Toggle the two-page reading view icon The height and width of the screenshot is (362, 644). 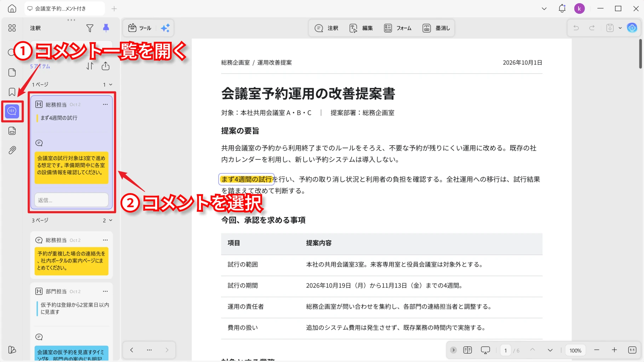[x=467, y=350]
